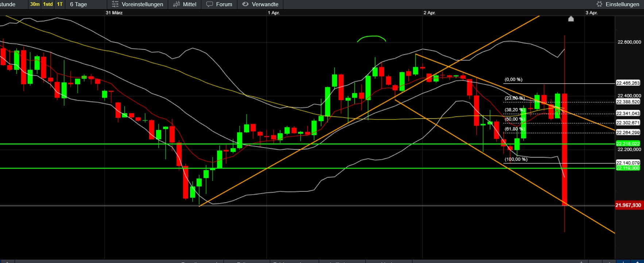644x263 pixels.
Task: Click the 22.400,000 price axis label
Action: [629, 96]
